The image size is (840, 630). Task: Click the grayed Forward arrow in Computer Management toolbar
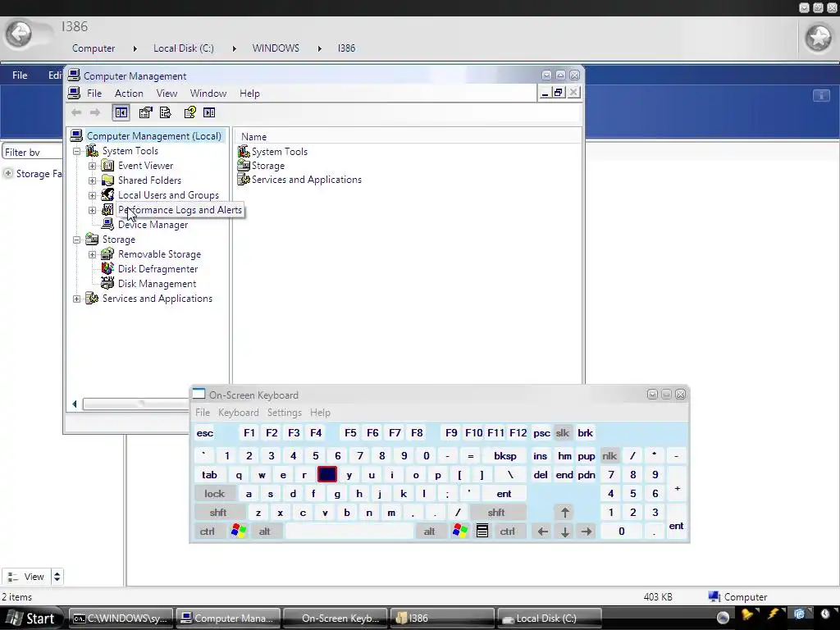(x=95, y=112)
